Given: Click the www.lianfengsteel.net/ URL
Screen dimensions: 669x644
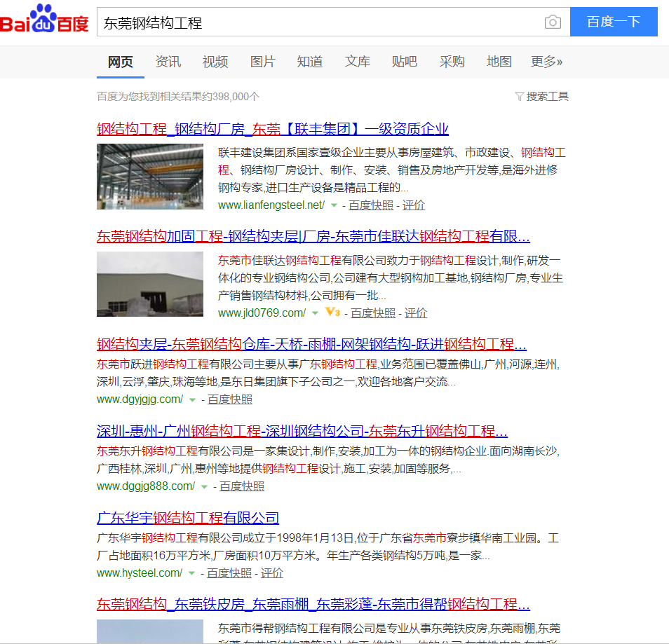Looking at the screenshot, I should pos(271,205).
